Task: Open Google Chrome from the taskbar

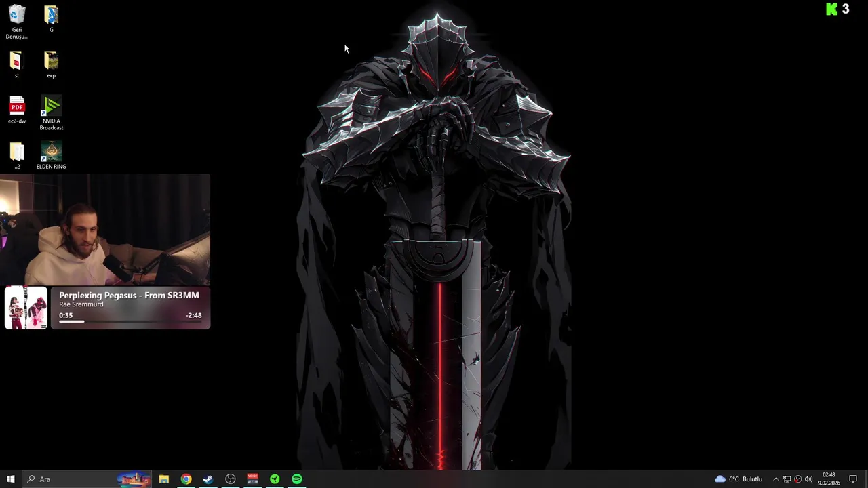Action: [x=186, y=479]
